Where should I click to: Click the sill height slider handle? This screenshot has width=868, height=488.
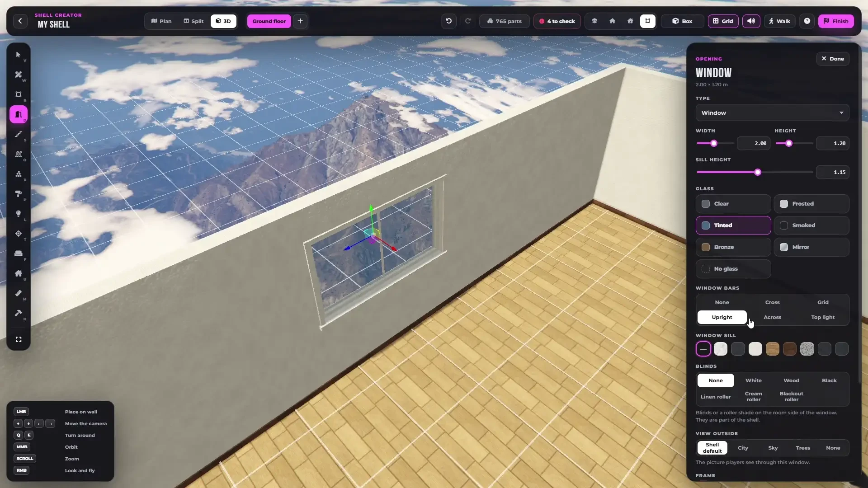[758, 172]
